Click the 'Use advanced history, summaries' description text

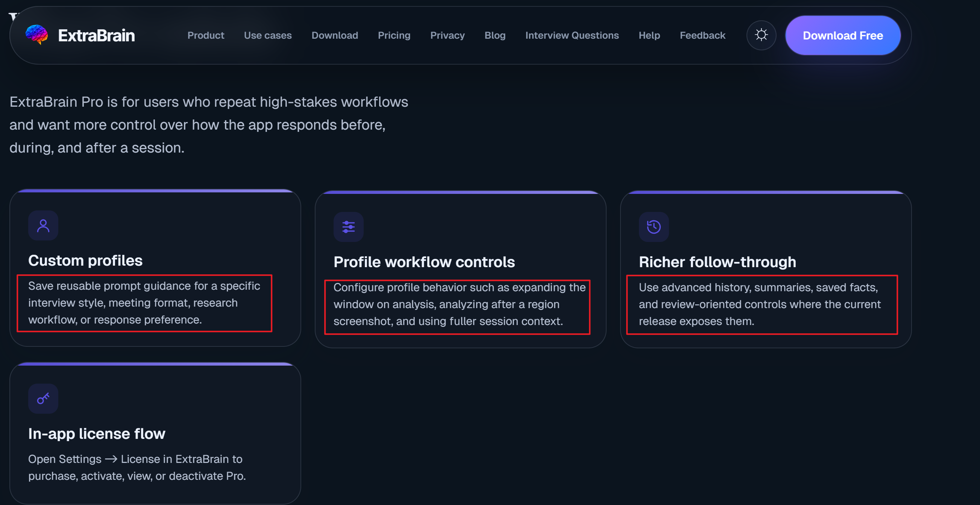760,305
